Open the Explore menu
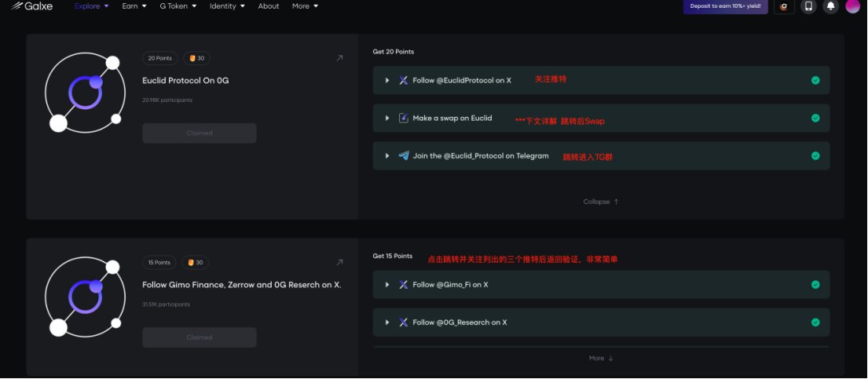 tap(92, 6)
